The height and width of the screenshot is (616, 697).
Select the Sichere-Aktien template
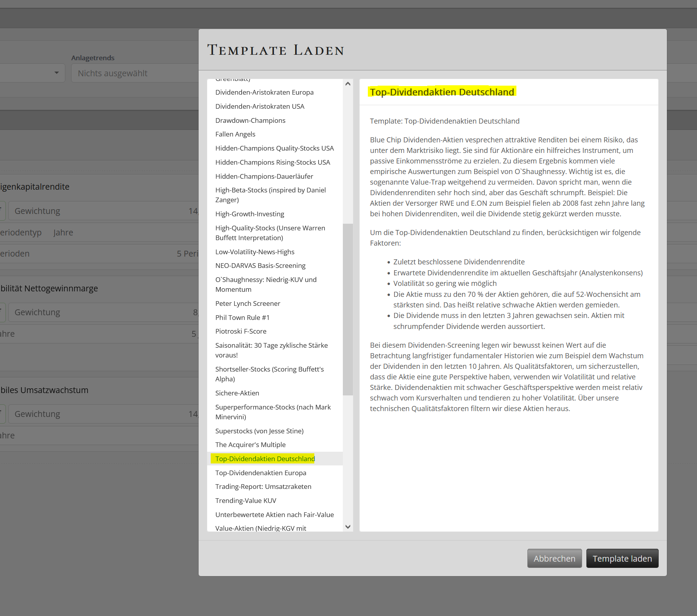[237, 393]
